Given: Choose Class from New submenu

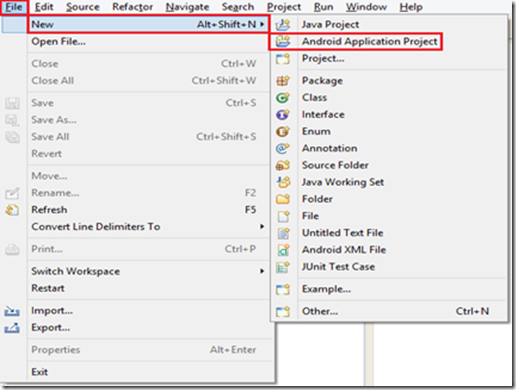Looking at the screenshot, I should click(389, 98).
